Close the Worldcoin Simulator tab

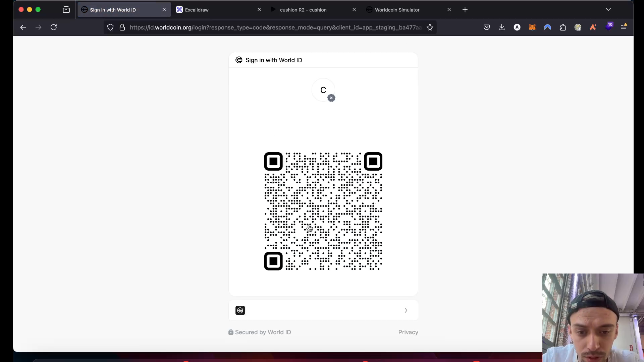point(449,10)
